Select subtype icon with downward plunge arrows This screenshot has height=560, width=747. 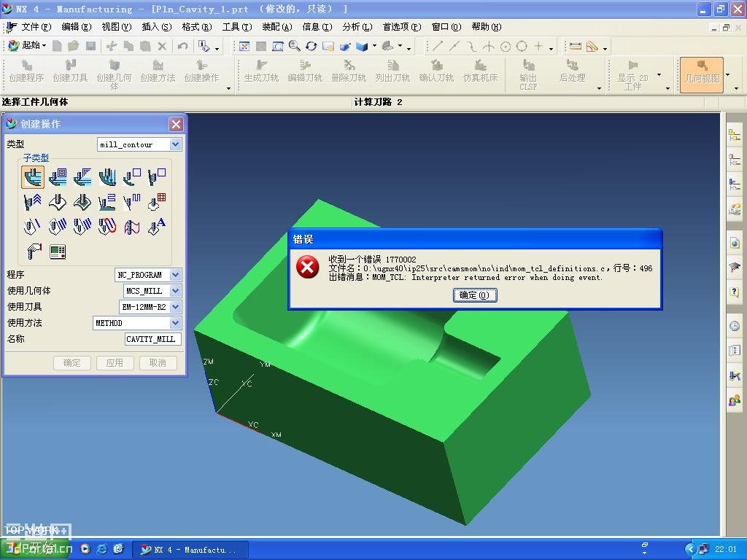coord(107,176)
